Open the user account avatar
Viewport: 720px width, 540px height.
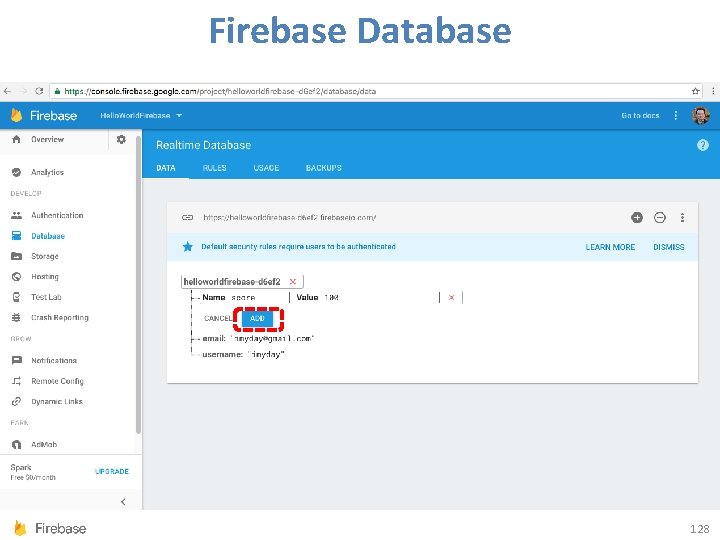click(x=701, y=116)
